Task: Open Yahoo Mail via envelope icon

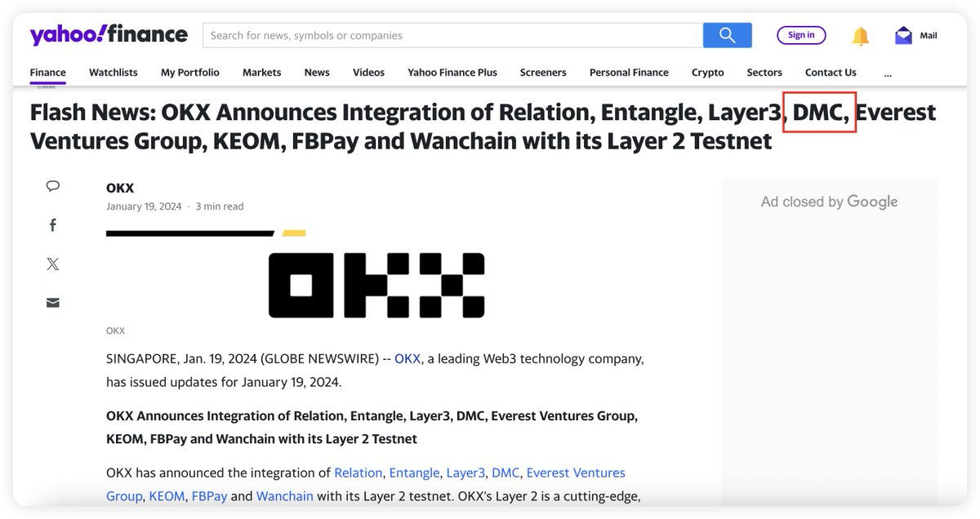Action: point(903,35)
